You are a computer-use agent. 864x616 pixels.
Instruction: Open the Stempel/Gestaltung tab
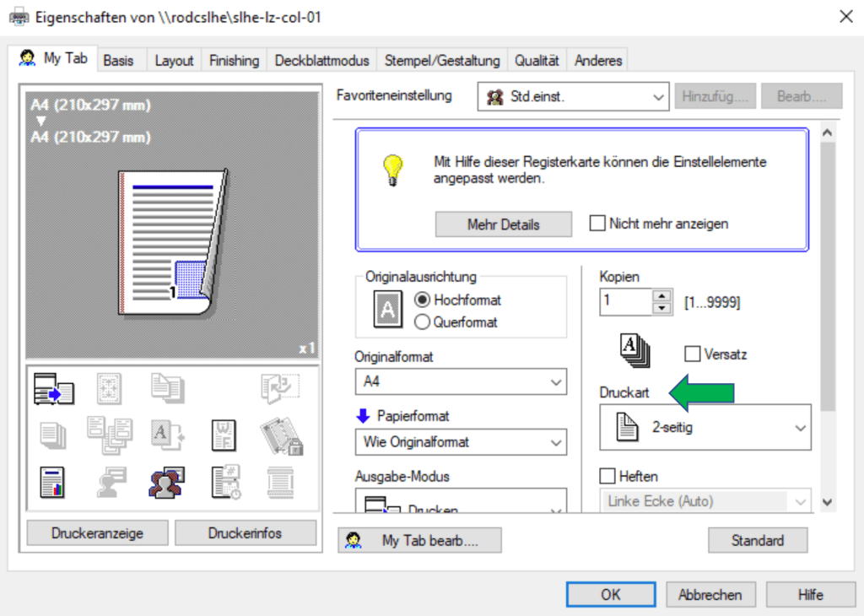coord(442,61)
